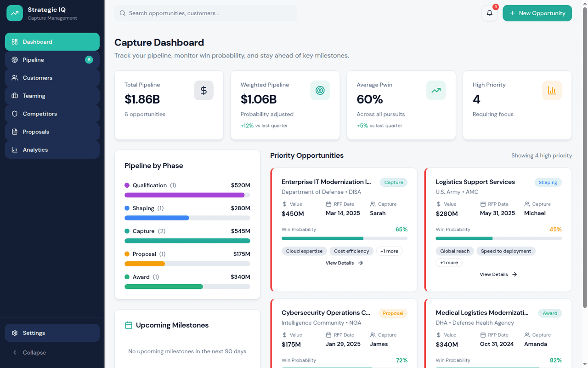Click the search magnifier icon
Screen dimensions: 588x368
coord(123,13)
